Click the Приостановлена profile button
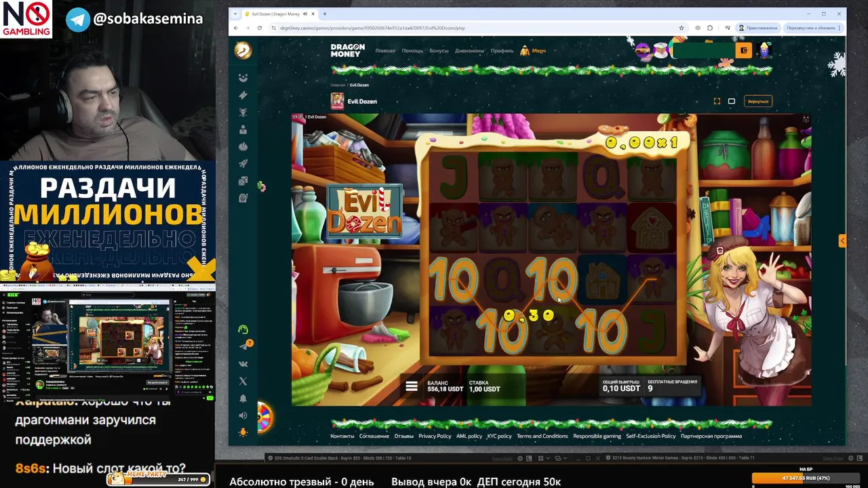Screen dimensions: 868x488 [758, 28]
